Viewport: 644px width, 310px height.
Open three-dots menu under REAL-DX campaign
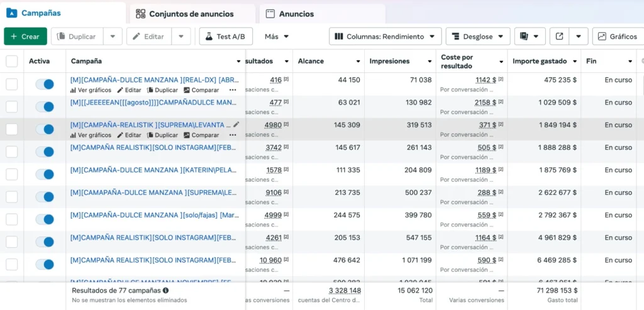[233, 90]
